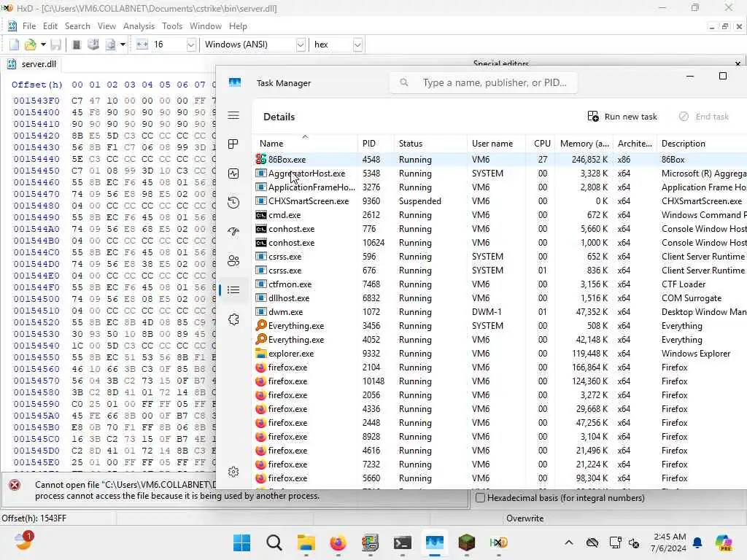Screen dimensions: 747x560
Task: Open the hex offset base dropdown
Action: tap(357, 44)
